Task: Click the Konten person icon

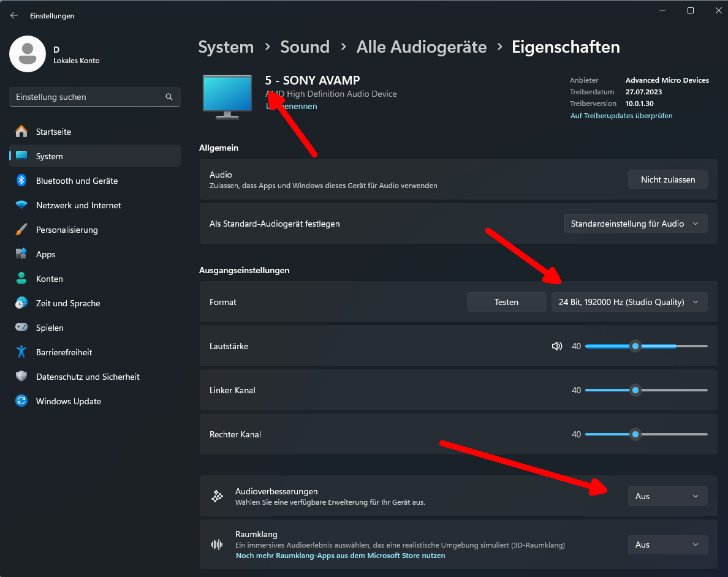Action: [21, 279]
